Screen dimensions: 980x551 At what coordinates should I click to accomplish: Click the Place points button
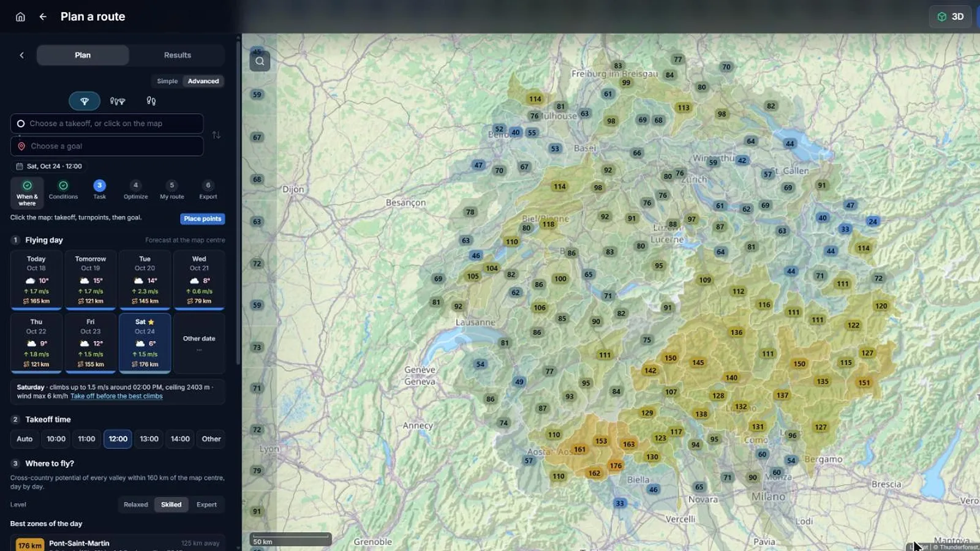(203, 219)
